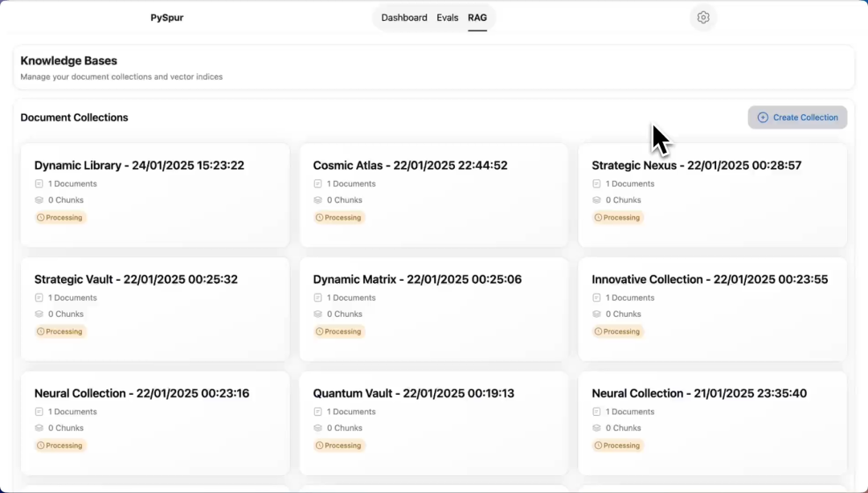The height and width of the screenshot is (493, 868).
Task: Click Processing label in Neural Collection 23:35:40 card
Action: pos(621,446)
